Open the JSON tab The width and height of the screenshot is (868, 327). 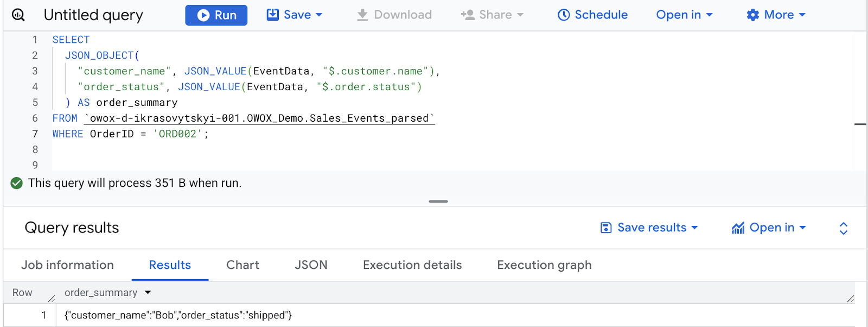(311, 265)
